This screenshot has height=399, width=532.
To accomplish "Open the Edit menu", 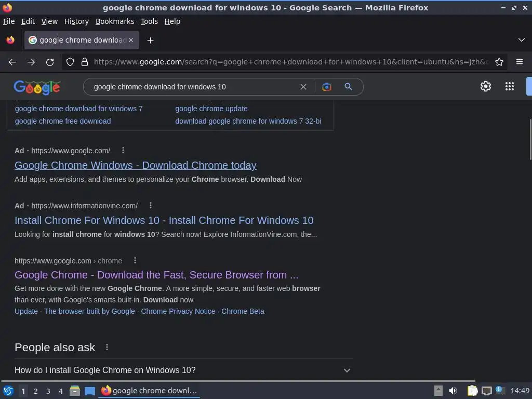I will [x=28, y=21].
